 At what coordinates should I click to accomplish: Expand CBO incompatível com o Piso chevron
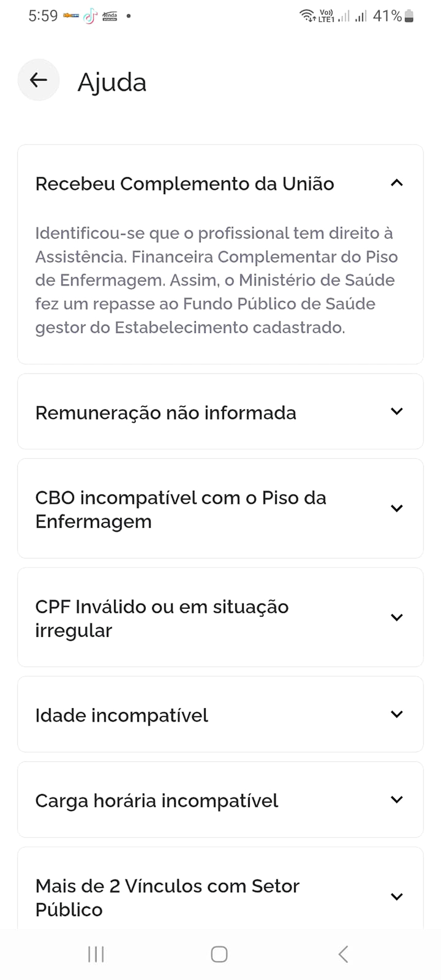(x=396, y=509)
